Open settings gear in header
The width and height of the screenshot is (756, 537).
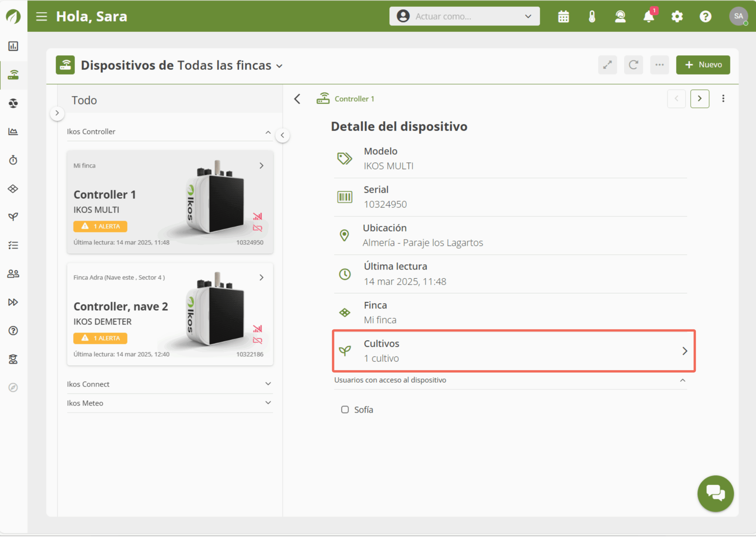[677, 17]
